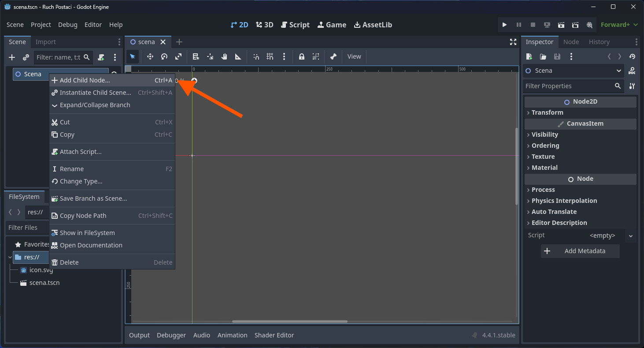Screen dimensions: 644x348
Task: Open snapping options dots menu
Action: [x=284, y=56]
